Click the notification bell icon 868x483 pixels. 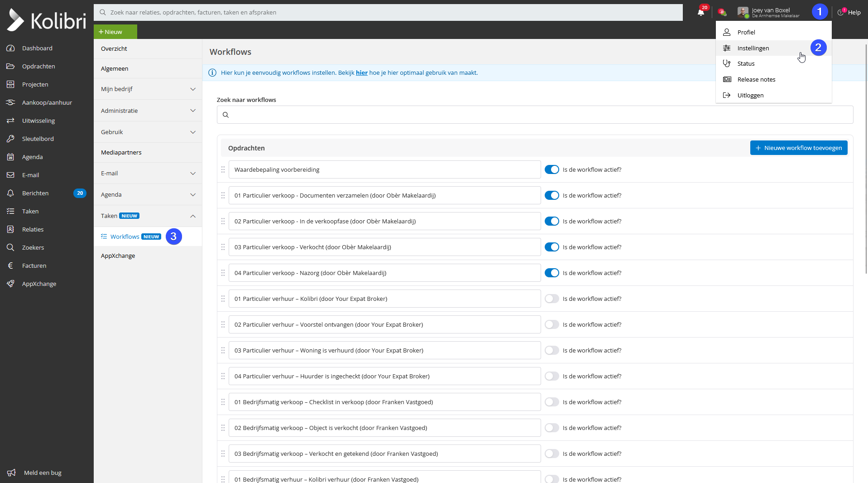pyautogui.click(x=700, y=12)
